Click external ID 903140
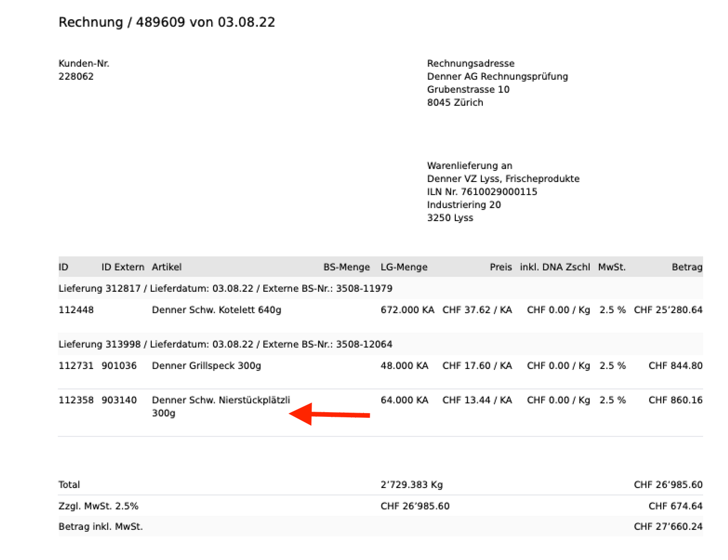The width and height of the screenshot is (728, 560). [x=119, y=400]
